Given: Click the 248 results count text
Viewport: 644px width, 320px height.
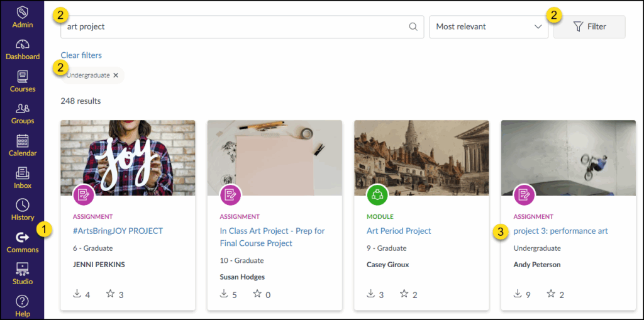Looking at the screenshot, I should click(80, 101).
